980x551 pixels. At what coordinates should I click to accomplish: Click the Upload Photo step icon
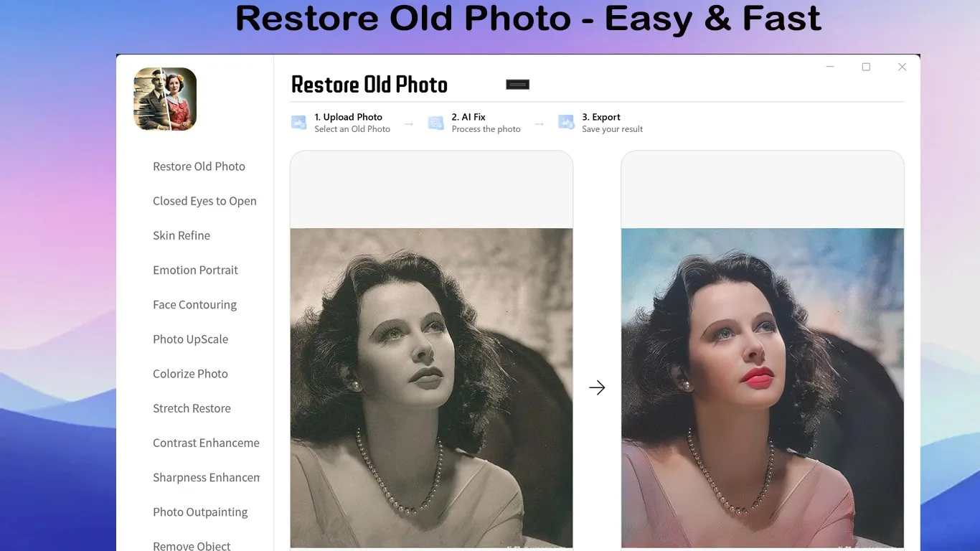(299, 123)
